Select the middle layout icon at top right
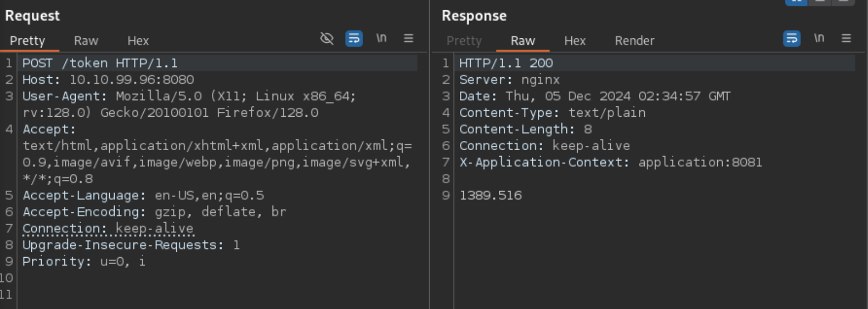 point(820,2)
